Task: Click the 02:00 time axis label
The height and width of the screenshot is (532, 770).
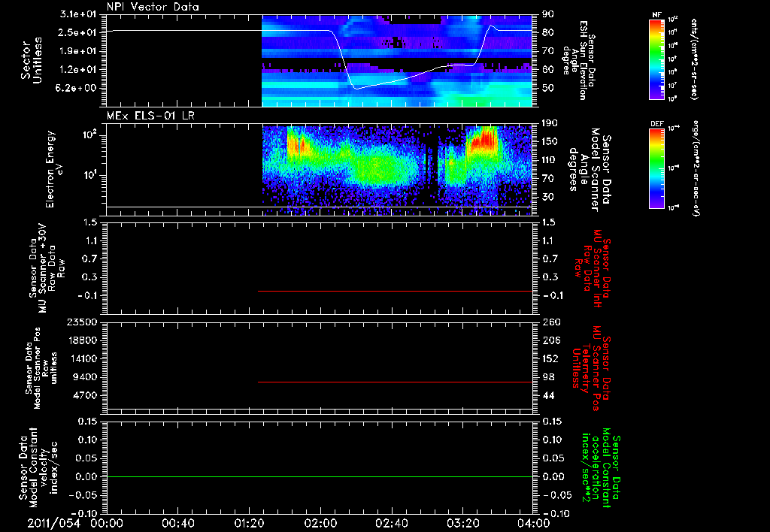Action: click(x=320, y=523)
